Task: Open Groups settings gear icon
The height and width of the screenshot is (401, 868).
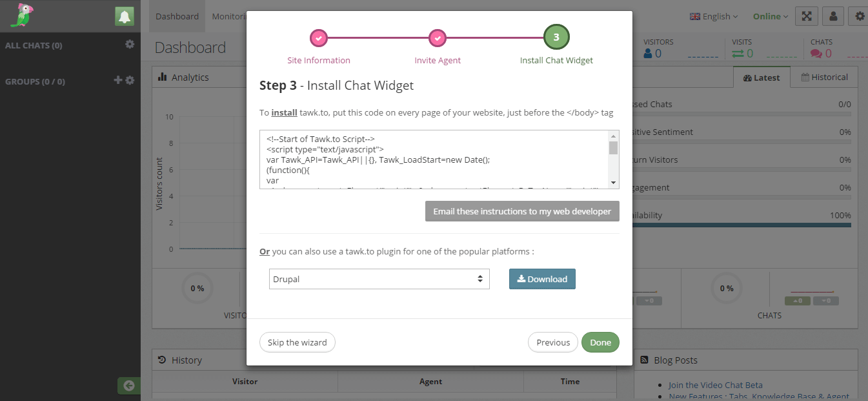Action: (x=130, y=80)
